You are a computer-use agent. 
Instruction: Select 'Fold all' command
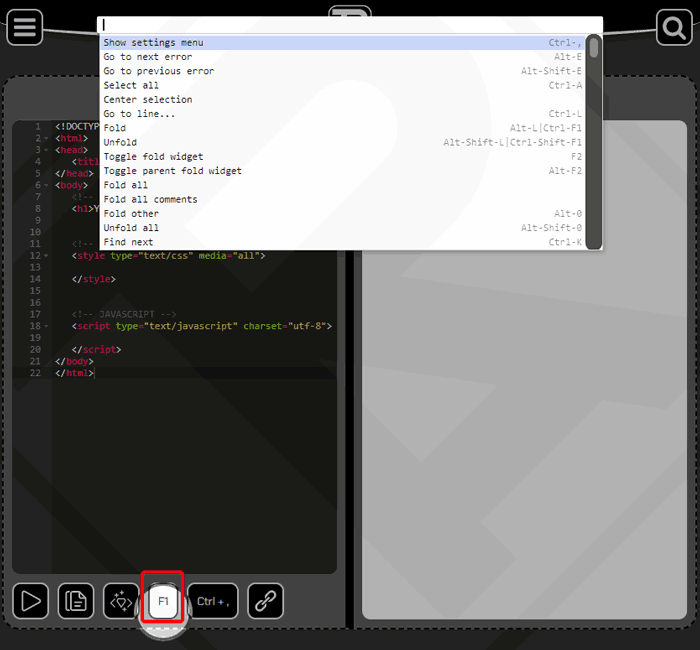tap(343, 185)
